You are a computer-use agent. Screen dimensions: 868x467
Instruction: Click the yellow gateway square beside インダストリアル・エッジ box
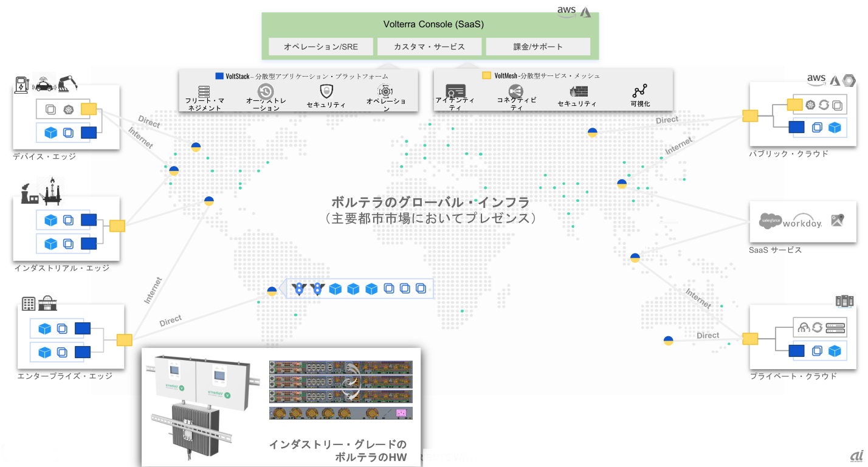[x=117, y=226]
